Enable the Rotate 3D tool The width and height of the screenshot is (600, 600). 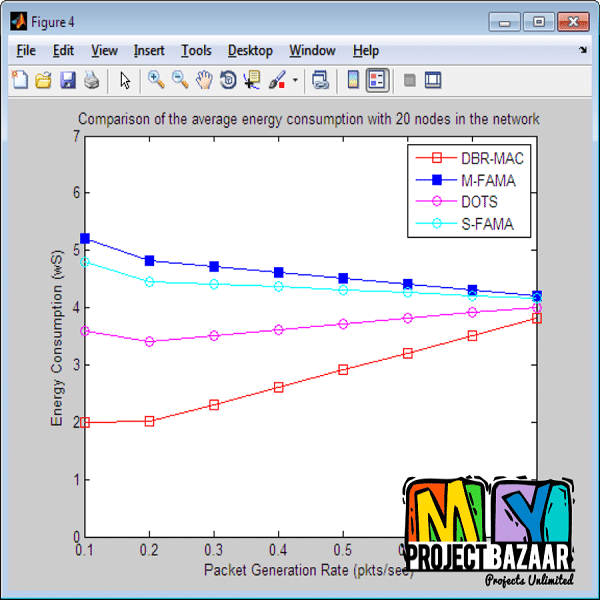point(228,80)
